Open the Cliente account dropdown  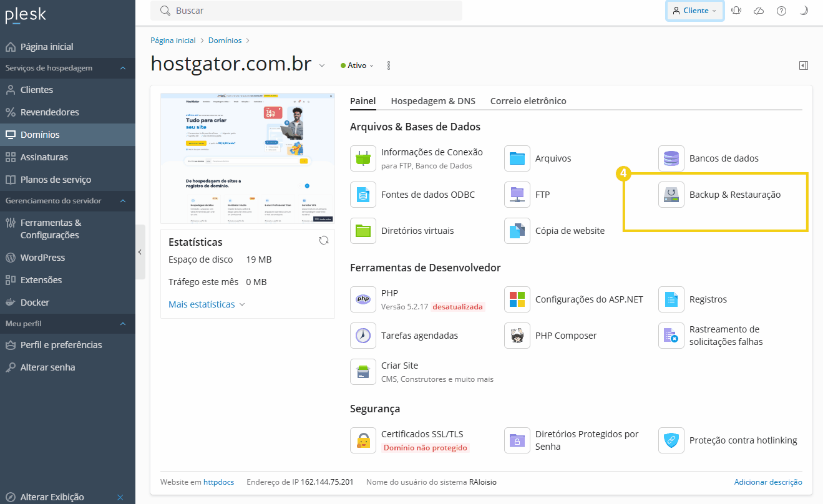point(695,11)
